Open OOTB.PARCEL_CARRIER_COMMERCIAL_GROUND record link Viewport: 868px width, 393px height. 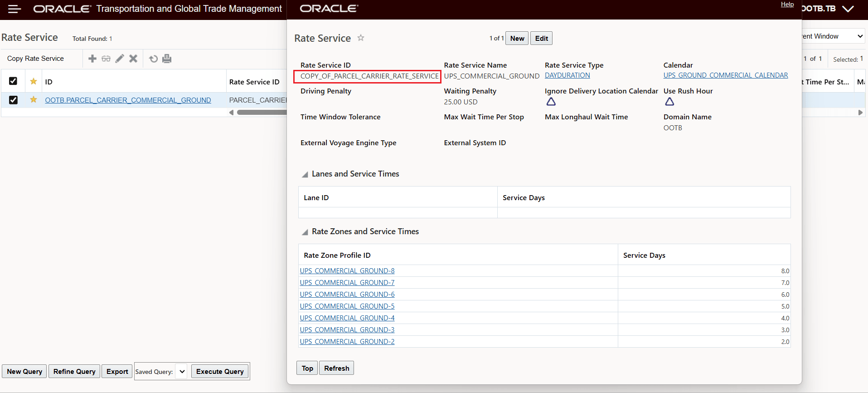click(x=128, y=100)
